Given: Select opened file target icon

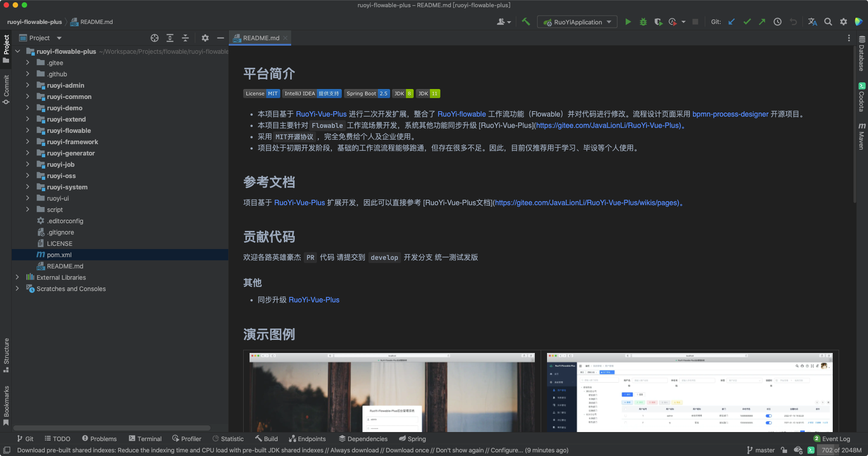Looking at the screenshot, I should tap(155, 38).
